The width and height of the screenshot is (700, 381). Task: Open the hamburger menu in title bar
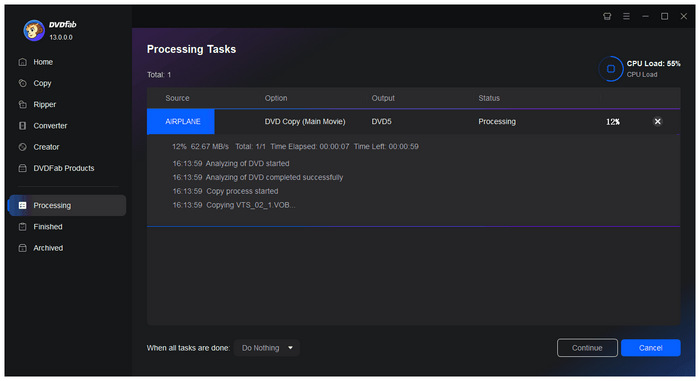(x=626, y=16)
